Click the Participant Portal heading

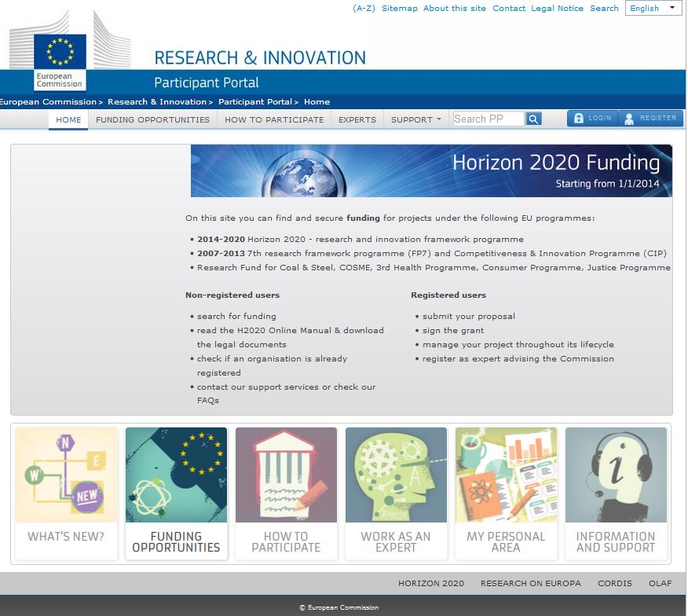pyautogui.click(x=207, y=82)
